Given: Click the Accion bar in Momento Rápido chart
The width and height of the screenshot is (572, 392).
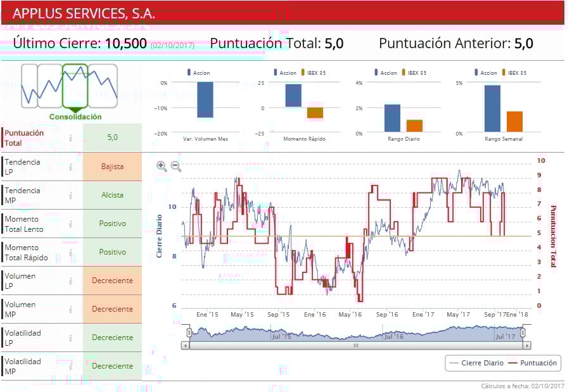Looking at the screenshot, I should tap(293, 96).
